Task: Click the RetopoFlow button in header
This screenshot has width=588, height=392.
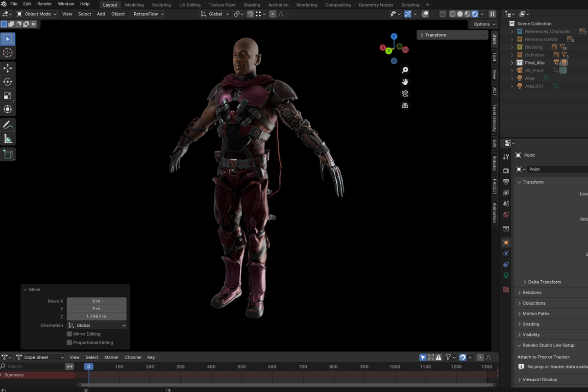Action: (148, 14)
